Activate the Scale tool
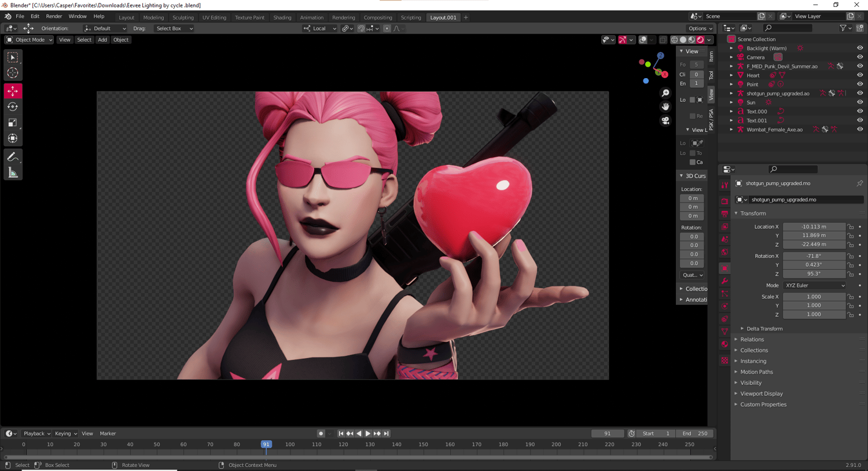The image size is (868, 471). 13,123
